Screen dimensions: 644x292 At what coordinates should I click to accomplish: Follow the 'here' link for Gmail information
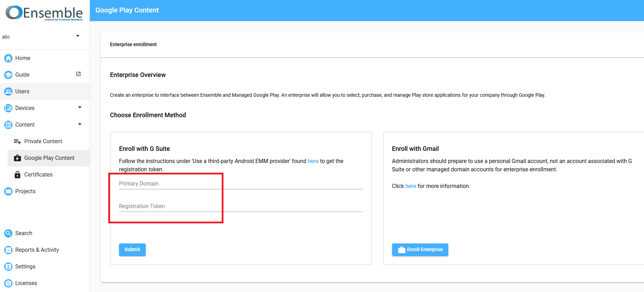pyautogui.click(x=410, y=186)
